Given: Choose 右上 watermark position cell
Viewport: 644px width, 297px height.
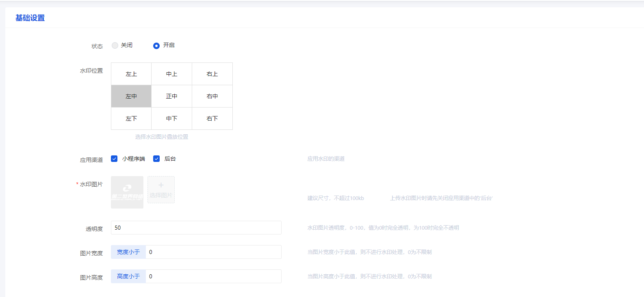Looking at the screenshot, I should coord(212,74).
